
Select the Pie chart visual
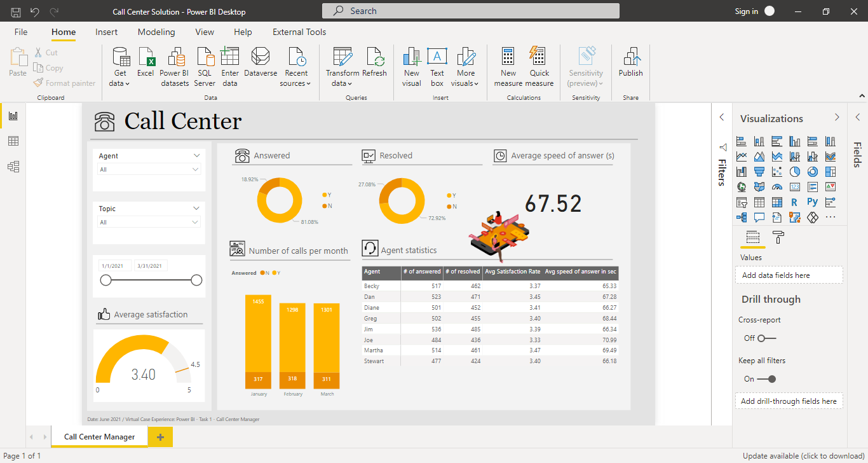(x=795, y=172)
